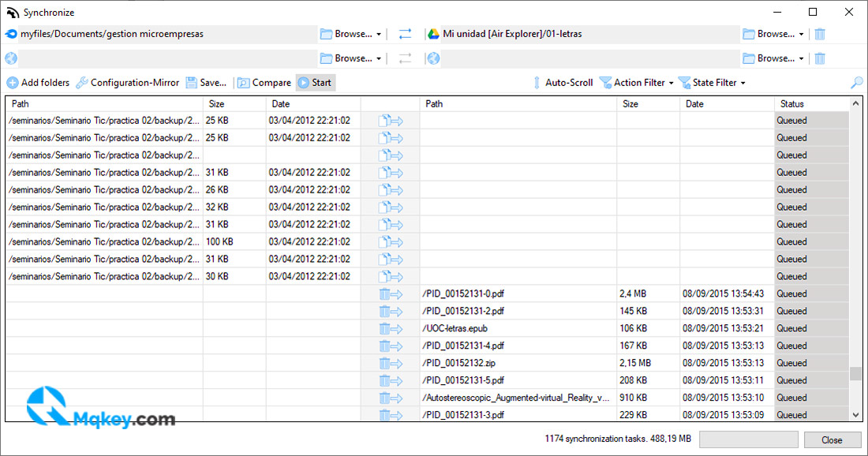Click the task list scrollbar up arrow

point(856,103)
